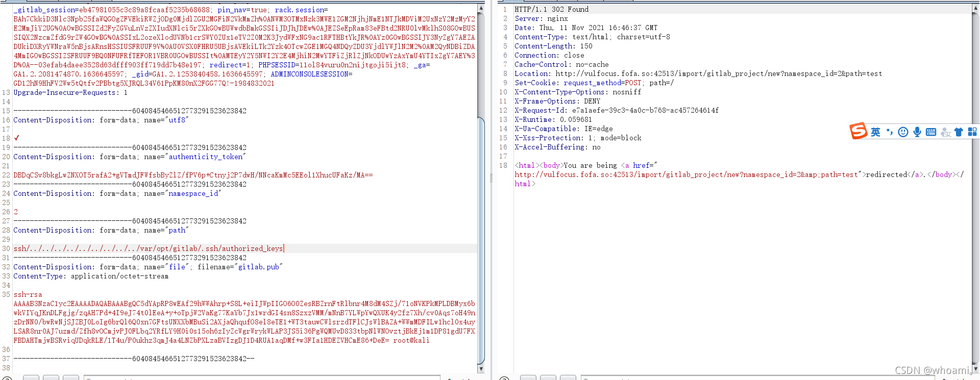Image resolution: width=980 pixels, height=380 pixels.
Task: Click redirect=1 in the cookie header
Action: pyautogui.click(x=230, y=65)
